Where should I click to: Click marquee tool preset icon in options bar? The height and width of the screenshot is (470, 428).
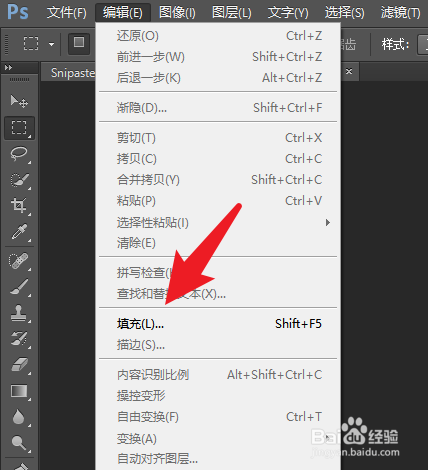[31, 43]
